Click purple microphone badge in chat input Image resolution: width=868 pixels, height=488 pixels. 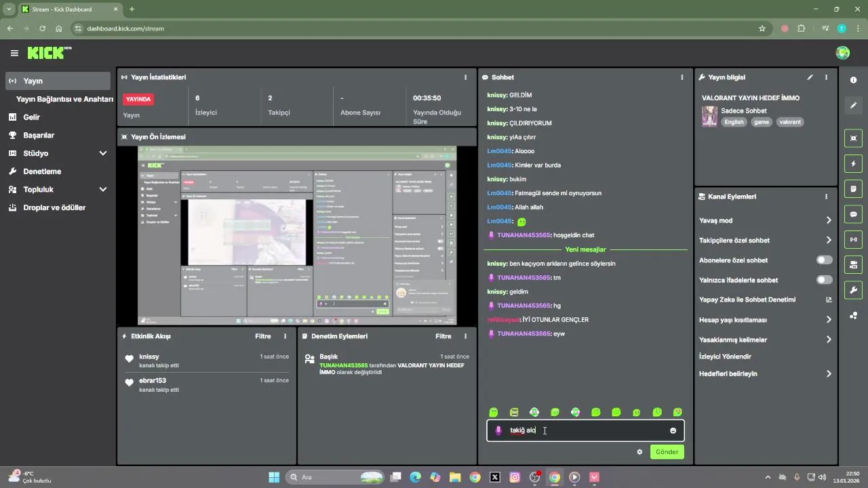click(x=498, y=430)
